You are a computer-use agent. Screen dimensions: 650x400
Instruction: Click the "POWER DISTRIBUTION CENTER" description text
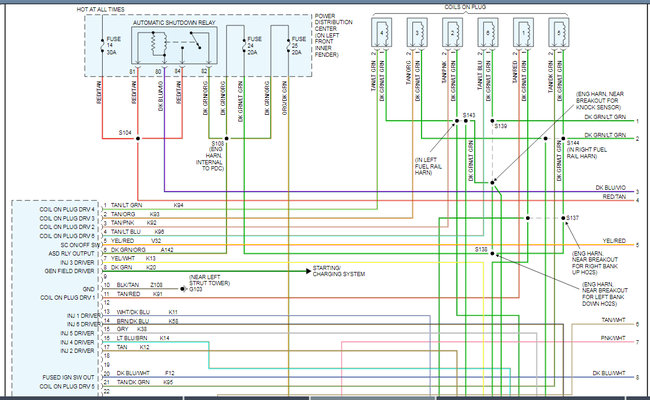point(333,35)
